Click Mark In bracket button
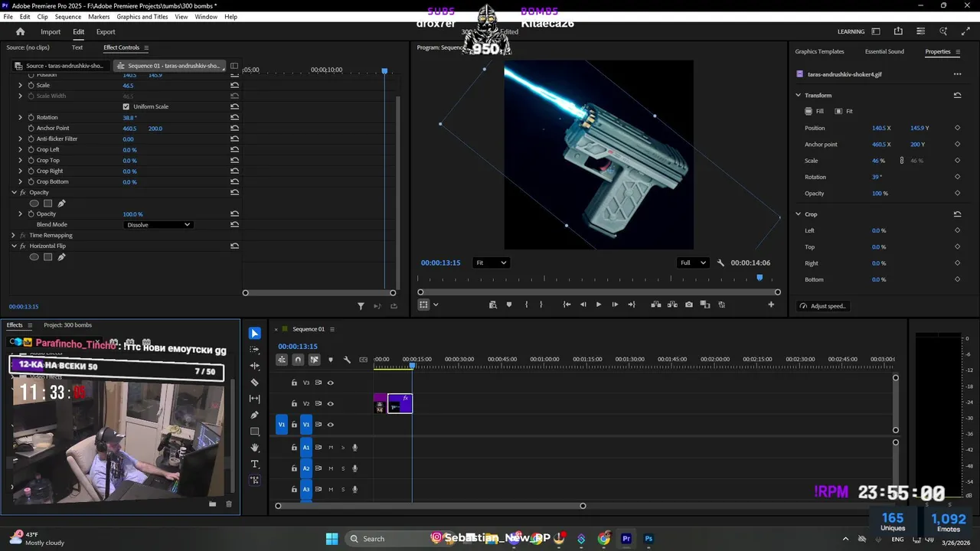The width and height of the screenshot is (980, 551). pyautogui.click(x=526, y=305)
